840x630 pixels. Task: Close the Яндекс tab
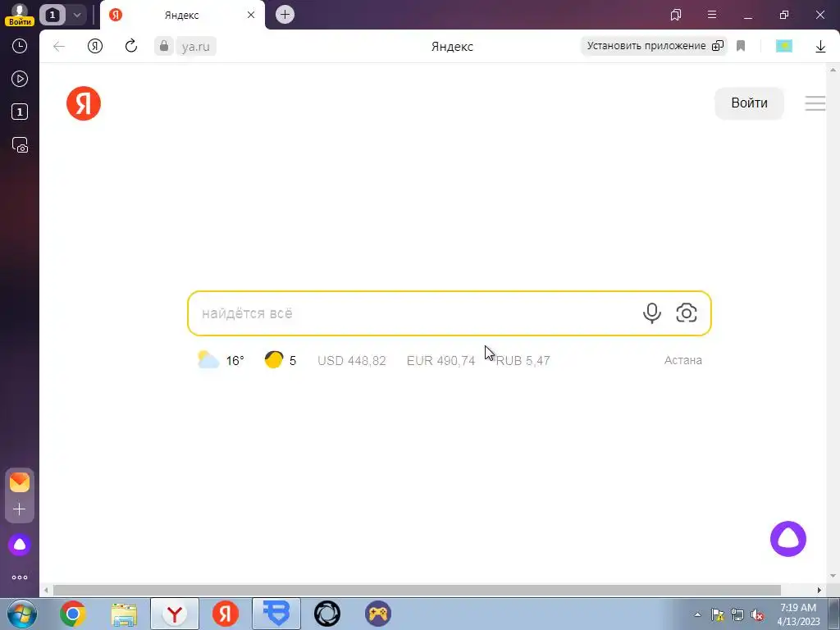coord(251,15)
